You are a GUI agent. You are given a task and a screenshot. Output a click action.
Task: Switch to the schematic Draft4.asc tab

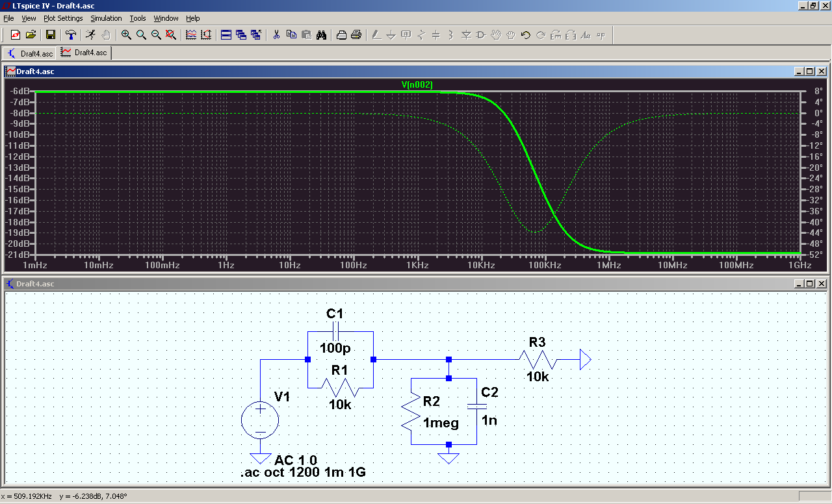click(x=30, y=53)
